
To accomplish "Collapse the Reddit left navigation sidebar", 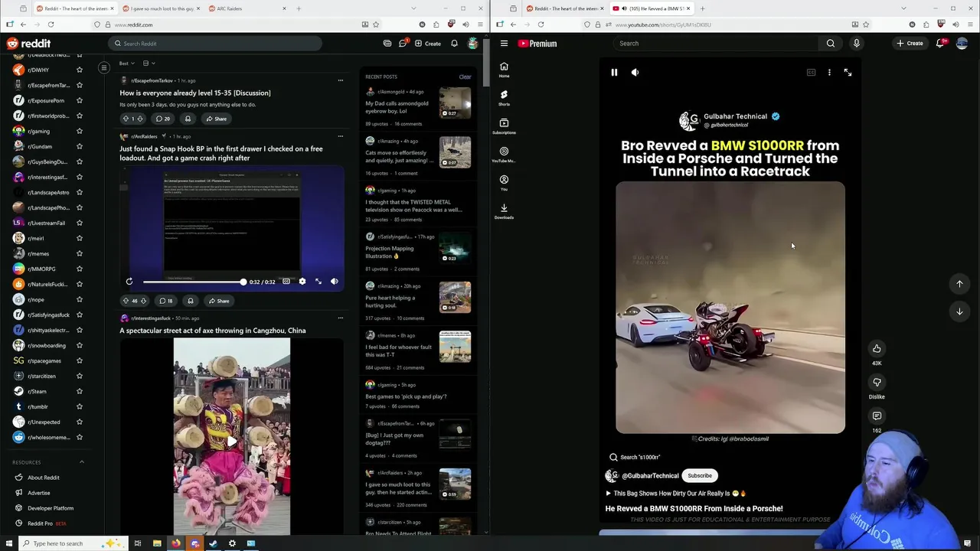I will click(x=104, y=68).
